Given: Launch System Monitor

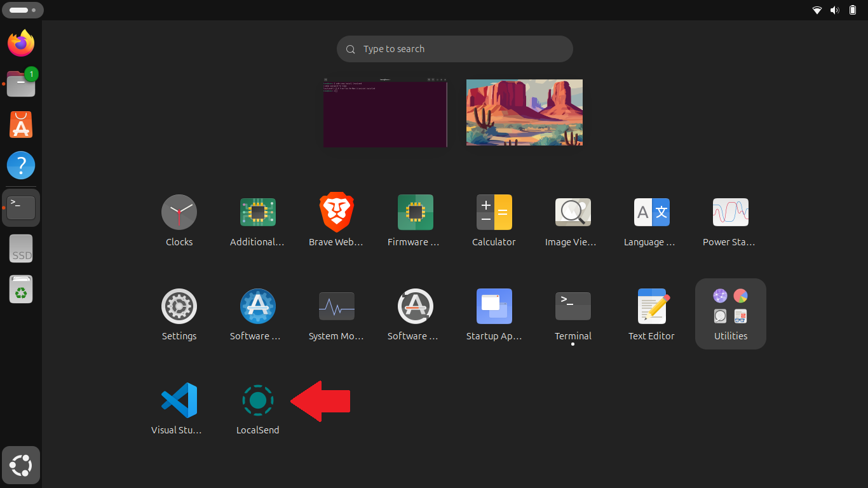Looking at the screenshot, I should (337, 306).
